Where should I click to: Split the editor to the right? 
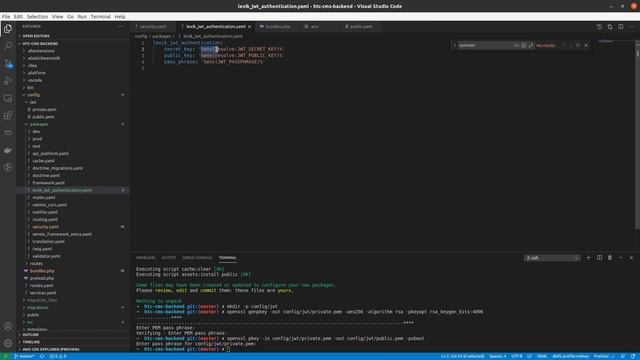(x=620, y=27)
